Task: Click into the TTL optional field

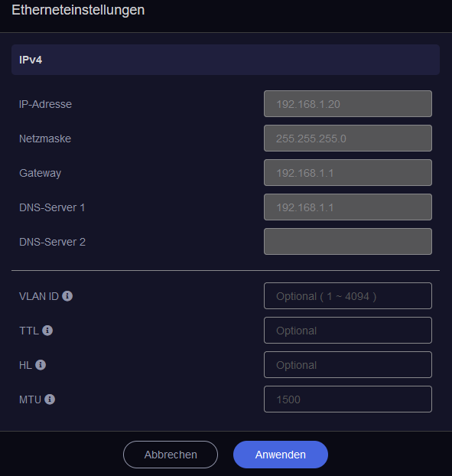Action: point(348,331)
